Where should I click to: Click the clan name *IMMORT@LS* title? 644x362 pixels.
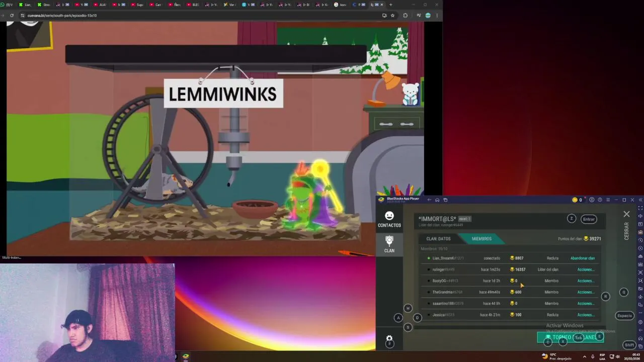437,219
